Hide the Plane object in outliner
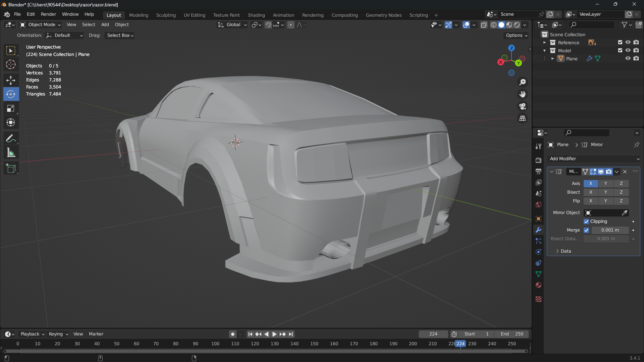Image resolution: width=644 pixels, height=362 pixels. [x=628, y=58]
